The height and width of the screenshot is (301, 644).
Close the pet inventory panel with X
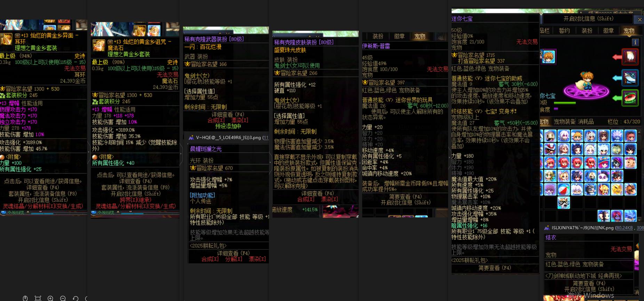[639, 20]
